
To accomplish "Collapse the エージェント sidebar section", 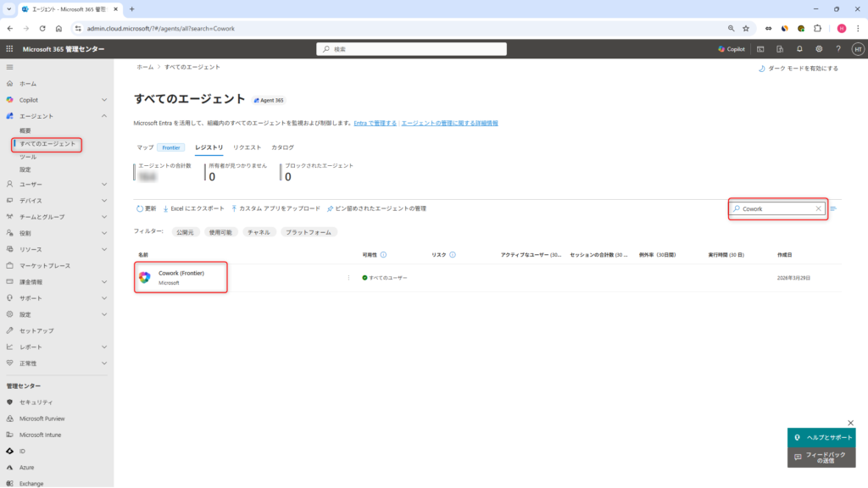I will pyautogui.click(x=103, y=116).
